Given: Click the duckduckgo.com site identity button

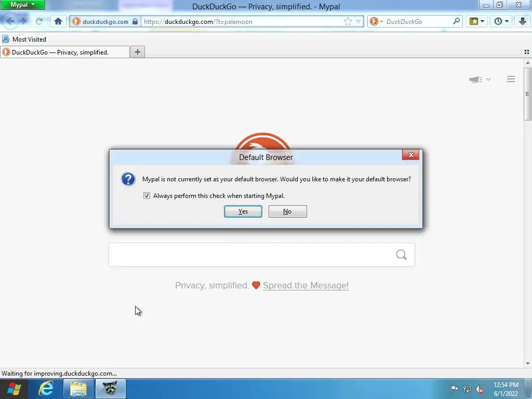Looking at the screenshot, I should coord(105,22).
